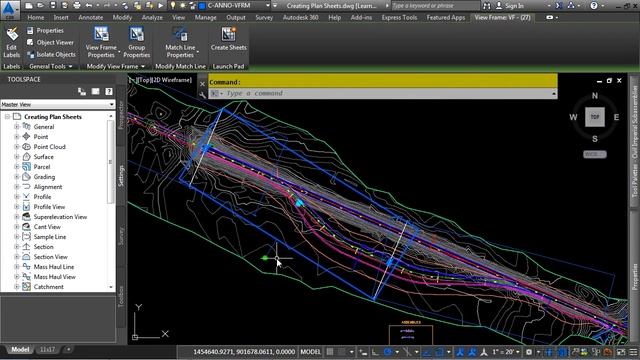Viewport: 640px width, 360px height.
Task: Toggle the MODEL space button
Action: 311,352
